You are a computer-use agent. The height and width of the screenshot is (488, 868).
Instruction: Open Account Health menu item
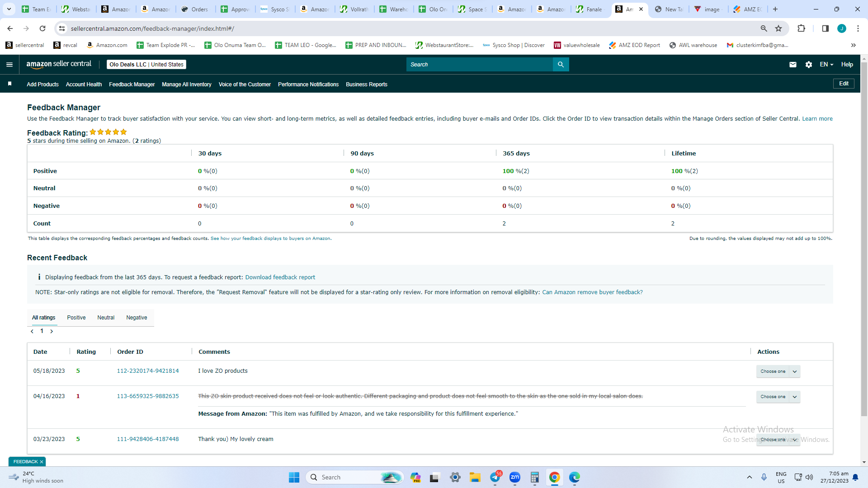[x=84, y=84]
